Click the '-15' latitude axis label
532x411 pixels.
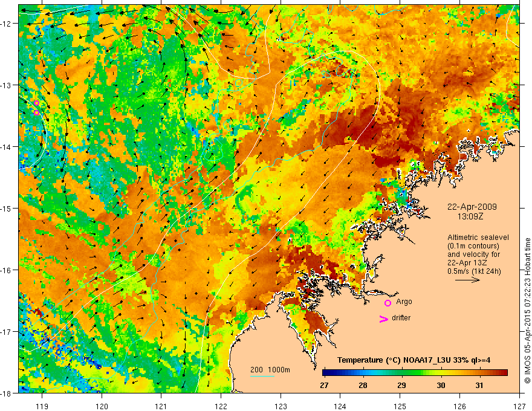(x=7, y=208)
